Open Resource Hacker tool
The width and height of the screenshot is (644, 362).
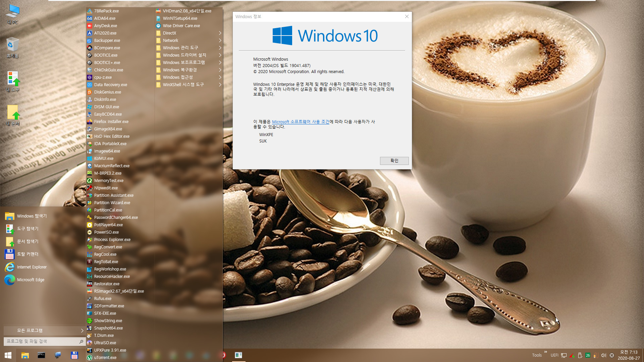(x=112, y=276)
